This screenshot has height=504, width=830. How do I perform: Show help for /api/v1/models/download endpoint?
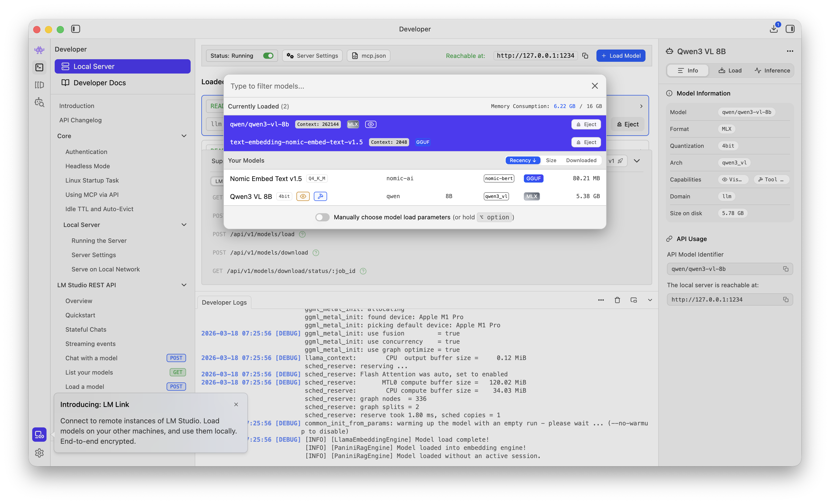(316, 253)
